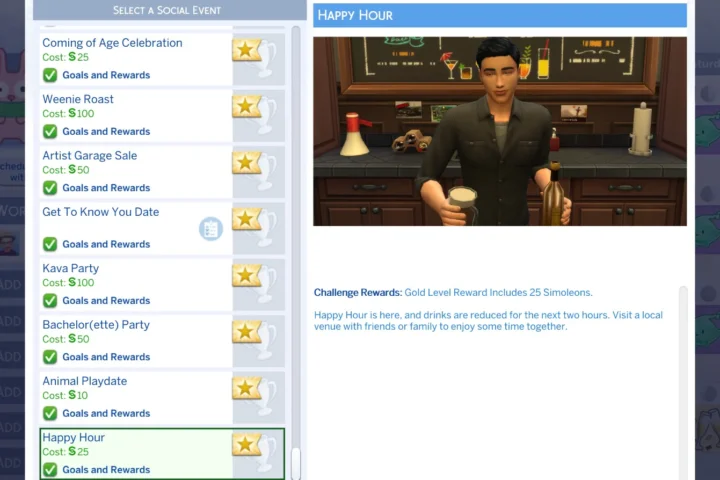Click the Animal Playdate cost $10 text
This screenshot has height=480, width=720.
click(65, 395)
